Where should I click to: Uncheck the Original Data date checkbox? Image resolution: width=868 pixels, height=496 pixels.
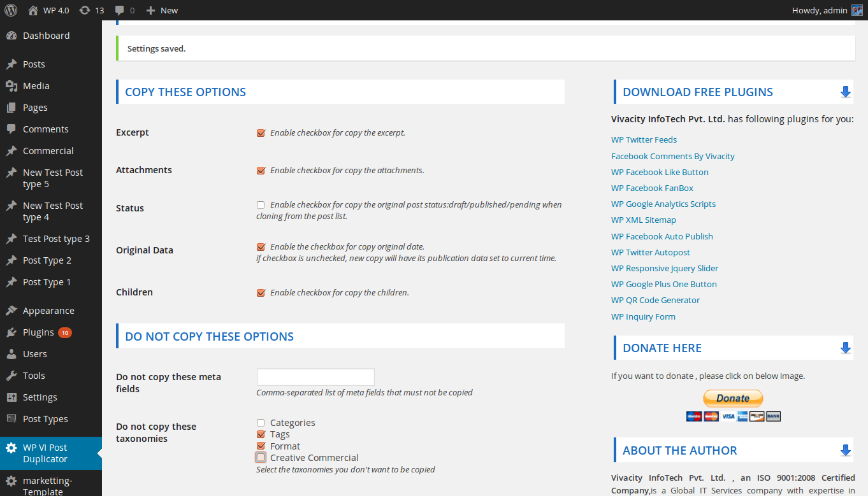261,247
